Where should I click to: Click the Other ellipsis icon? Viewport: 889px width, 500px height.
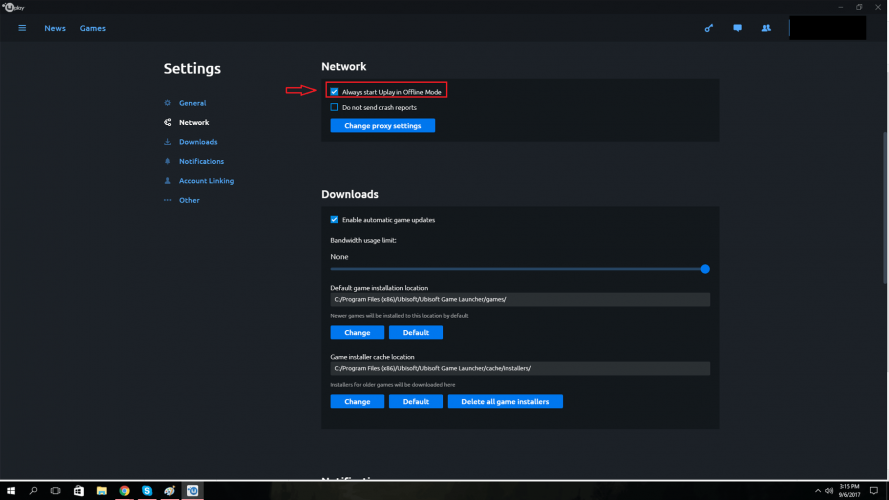[167, 200]
